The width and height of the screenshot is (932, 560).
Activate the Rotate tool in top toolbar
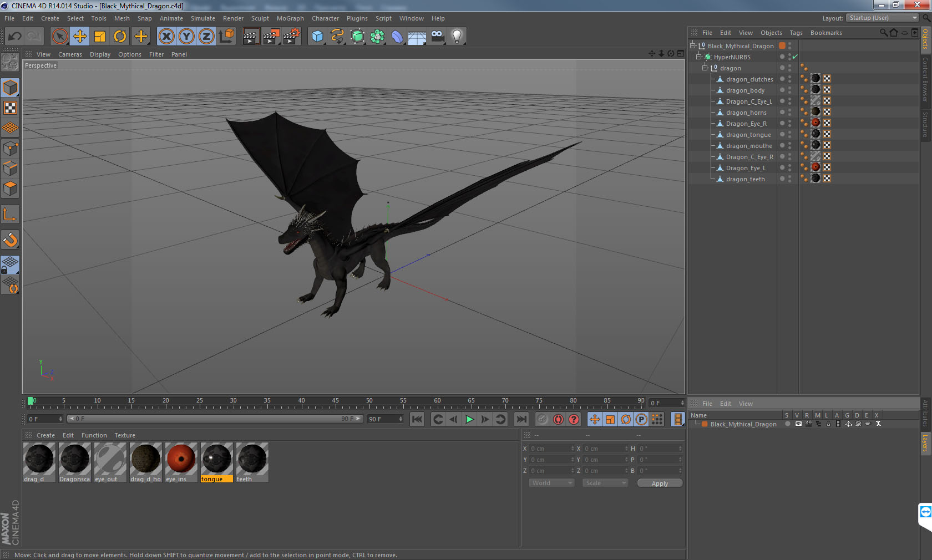click(x=120, y=37)
